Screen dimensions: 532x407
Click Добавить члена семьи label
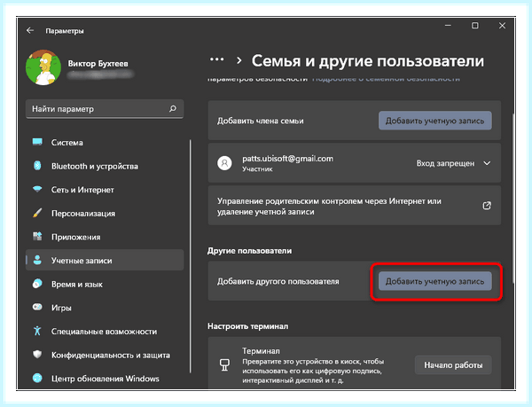(x=260, y=121)
